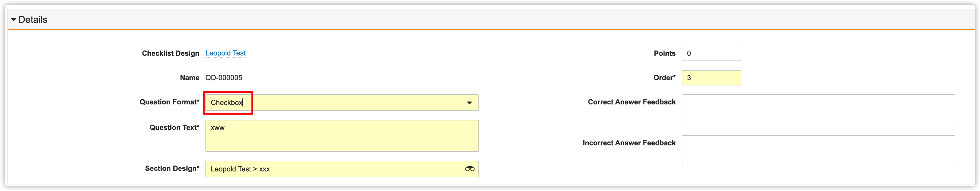Click the Points label
Image resolution: width=980 pixels, height=191 pixels.
click(x=664, y=53)
